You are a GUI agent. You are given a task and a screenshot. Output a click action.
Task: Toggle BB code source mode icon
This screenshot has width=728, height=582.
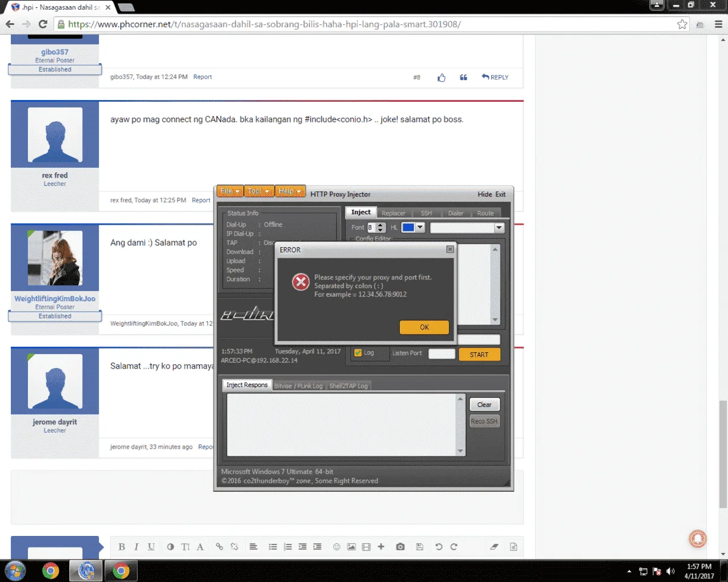[513, 547]
